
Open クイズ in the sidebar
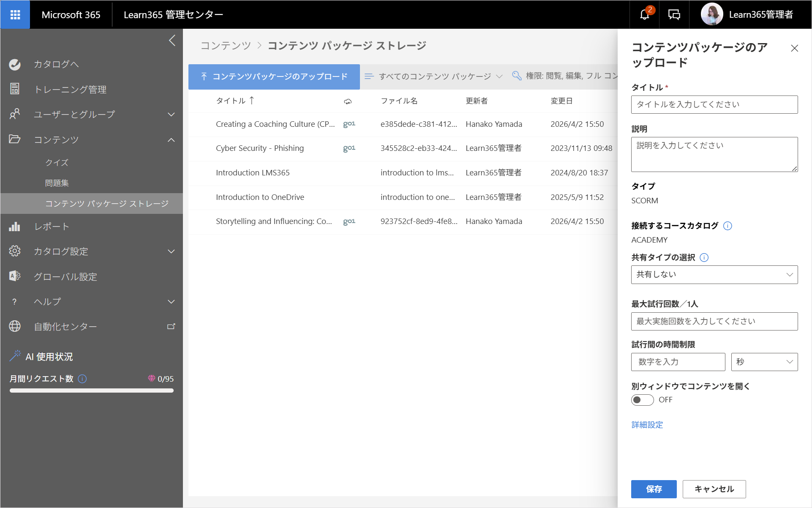click(57, 163)
